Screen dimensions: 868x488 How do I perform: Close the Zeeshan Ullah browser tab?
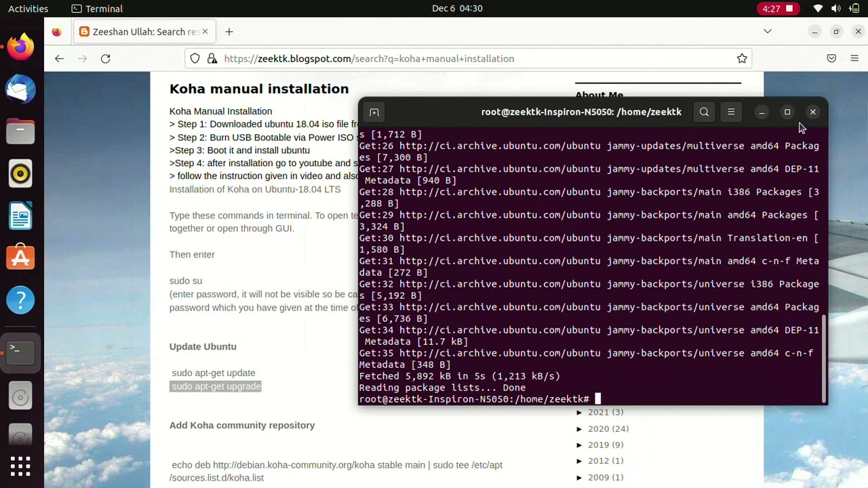(205, 32)
